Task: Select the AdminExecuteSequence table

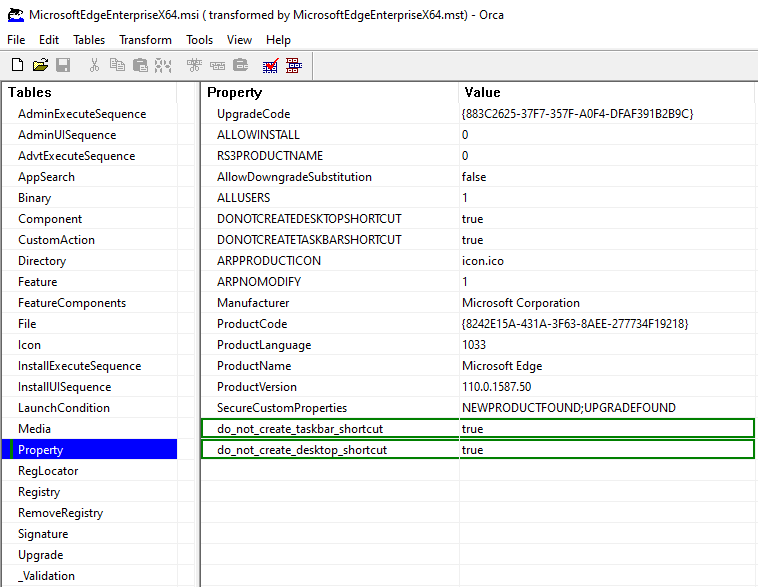Action: (x=82, y=114)
